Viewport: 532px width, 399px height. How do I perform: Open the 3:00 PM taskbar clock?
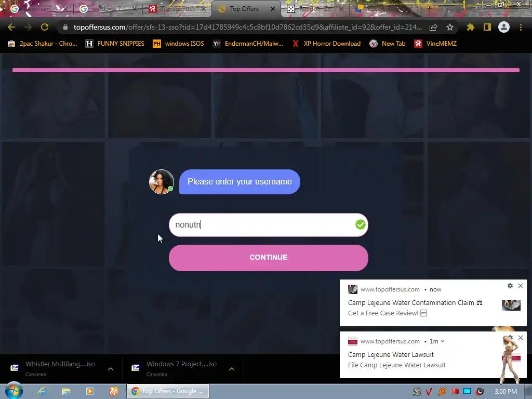(506, 392)
